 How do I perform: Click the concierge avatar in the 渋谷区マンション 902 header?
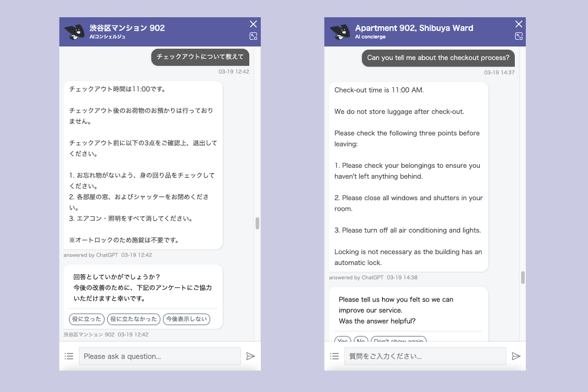[74, 32]
